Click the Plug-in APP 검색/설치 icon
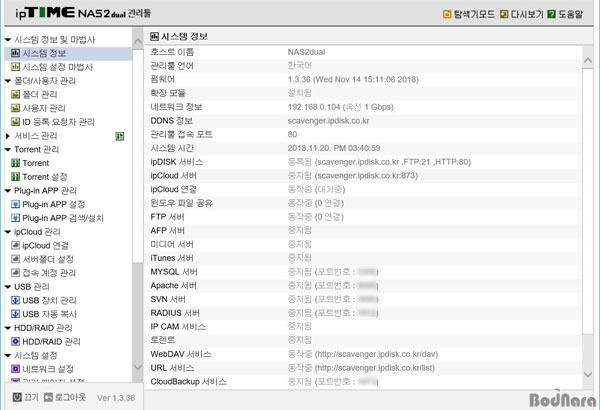Viewport: 600px width, 410px height. (x=15, y=218)
